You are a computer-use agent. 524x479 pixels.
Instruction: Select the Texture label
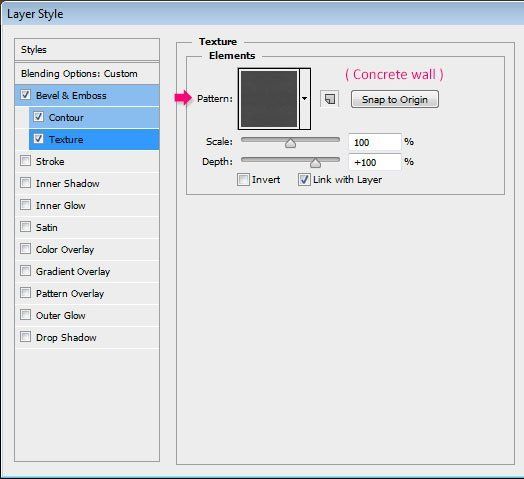click(x=66, y=139)
